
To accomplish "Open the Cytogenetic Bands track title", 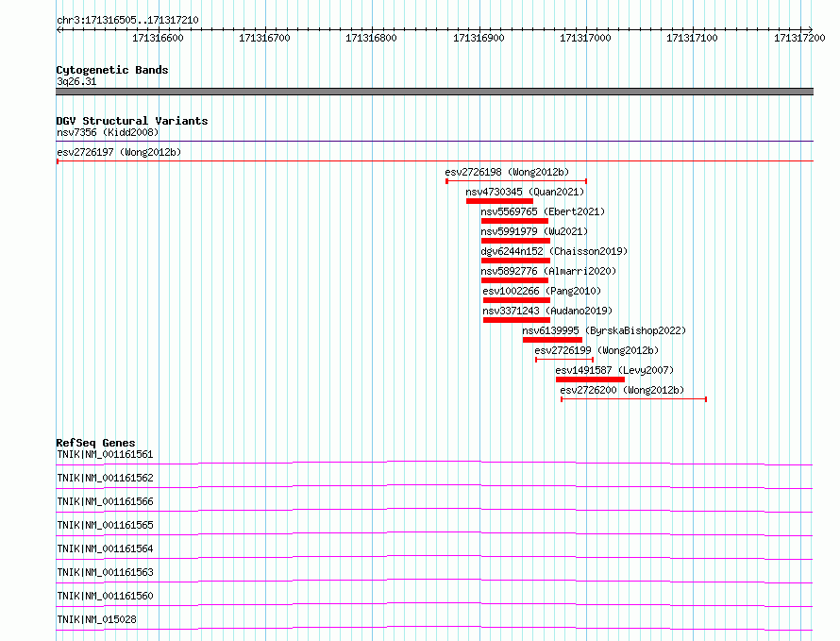I will tap(112, 70).
